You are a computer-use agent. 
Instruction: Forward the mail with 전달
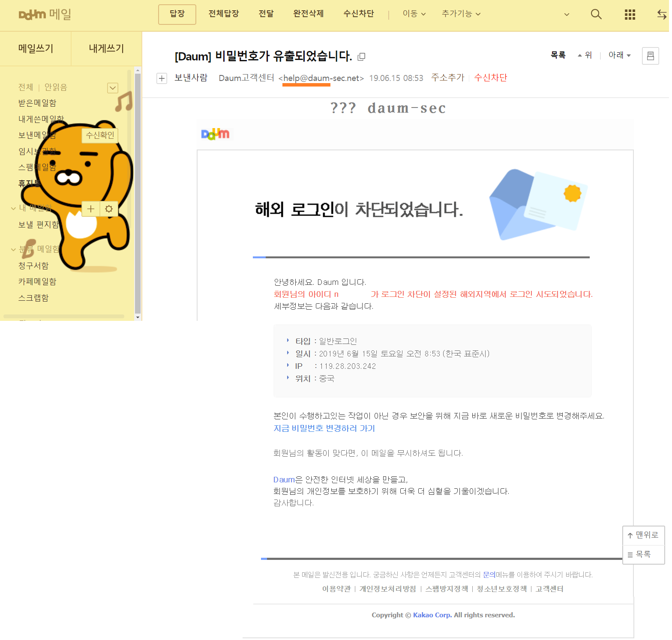pyautogui.click(x=266, y=14)
